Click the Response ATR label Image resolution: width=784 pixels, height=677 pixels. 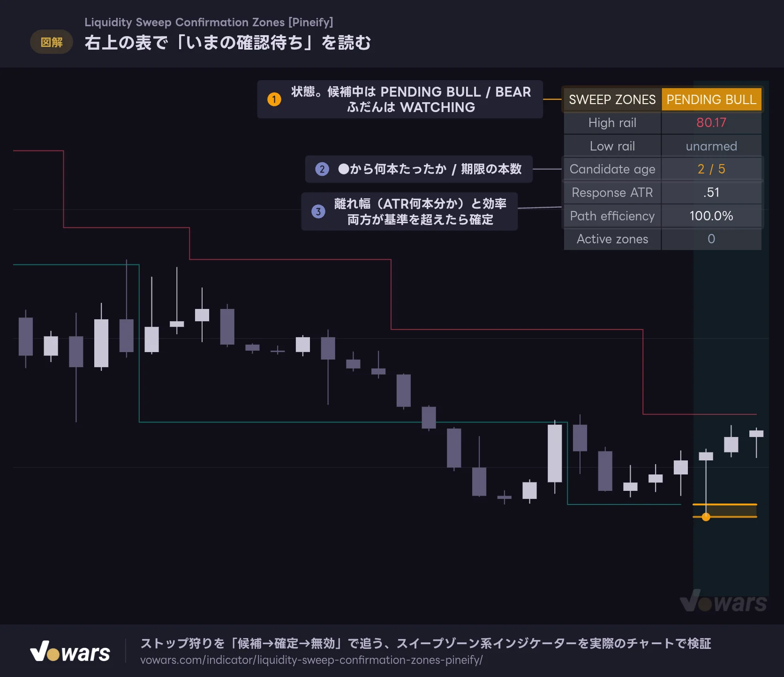tap(612, 193)
